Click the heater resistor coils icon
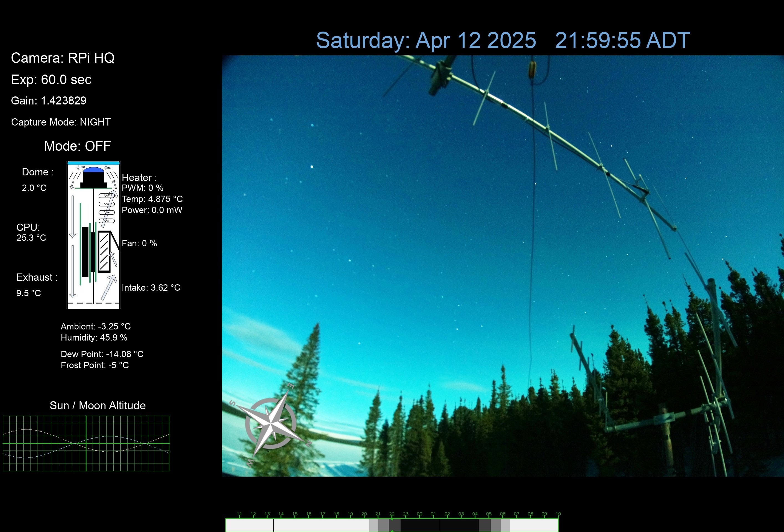The image size is (784, 532). click(x=106, y=208)
